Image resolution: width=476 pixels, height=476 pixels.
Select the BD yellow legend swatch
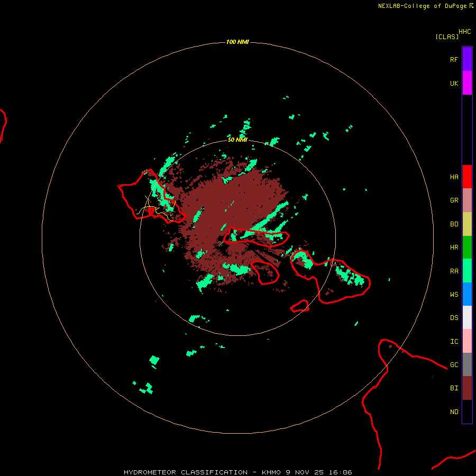pyautogui.click(x=467, y=224)
